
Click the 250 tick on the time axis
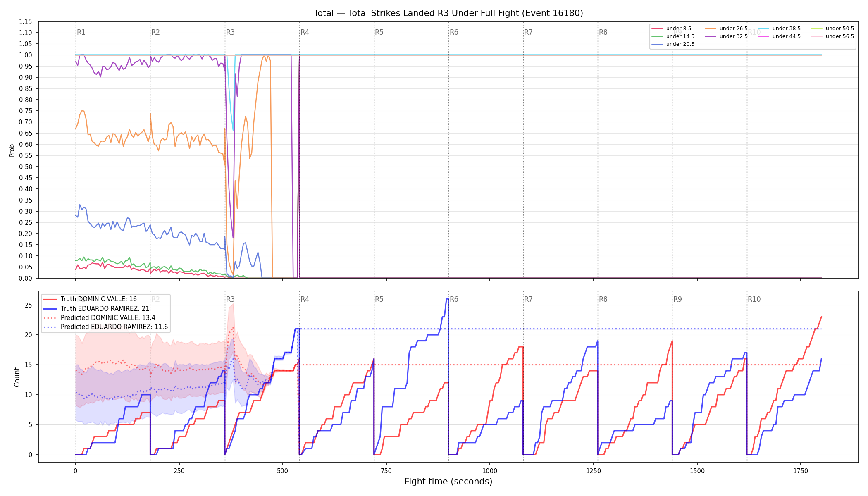coord(179,471)
